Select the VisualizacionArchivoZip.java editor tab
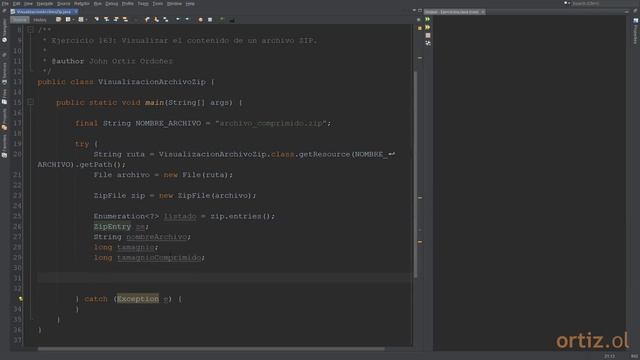 point(43,12)
